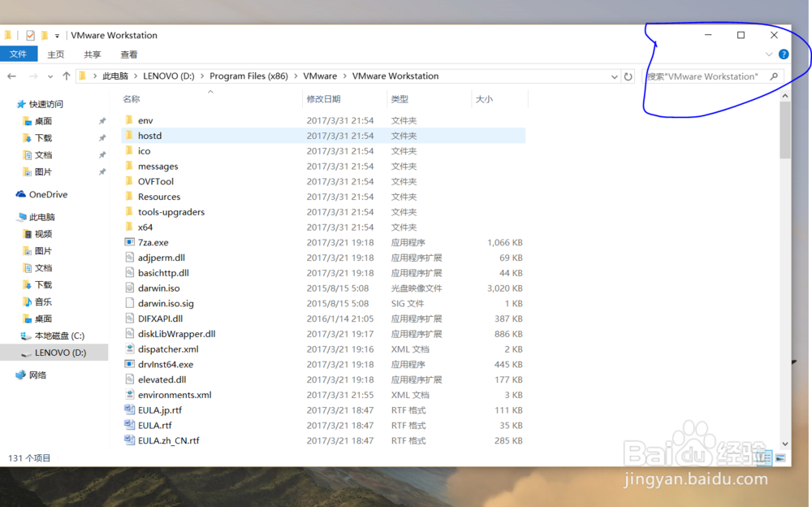The width and height of the screenshot is (812, 507).
Task: Sort by the 大小 column header
Action: click(x=484, y=99)
